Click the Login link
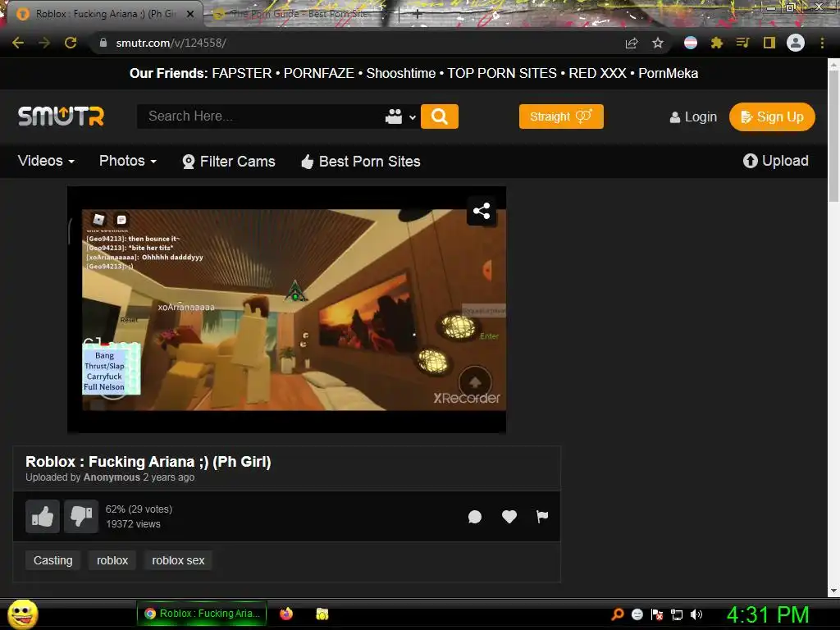Viewport: 840px width, 630px height. click(x=693, y=116)
